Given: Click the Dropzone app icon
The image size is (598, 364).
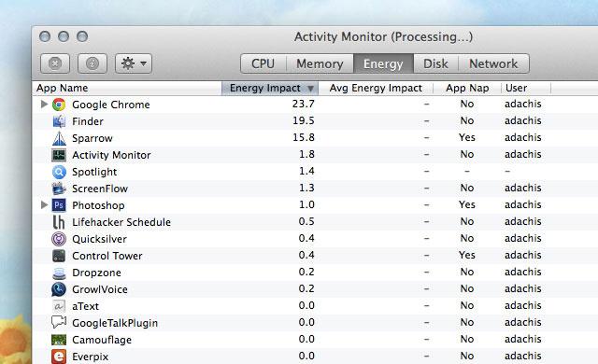Looking at the screenshot, I should click(x=59, y=273).
